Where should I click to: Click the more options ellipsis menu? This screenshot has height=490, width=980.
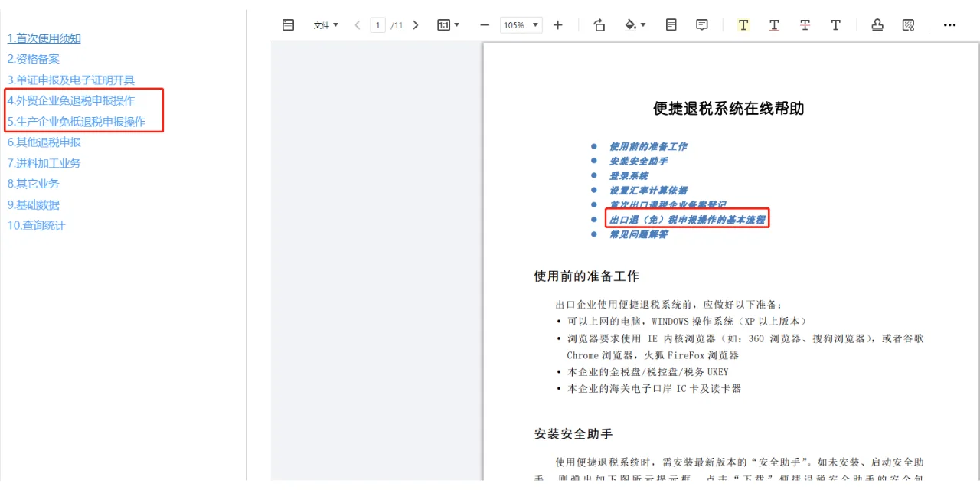(949, 24)
